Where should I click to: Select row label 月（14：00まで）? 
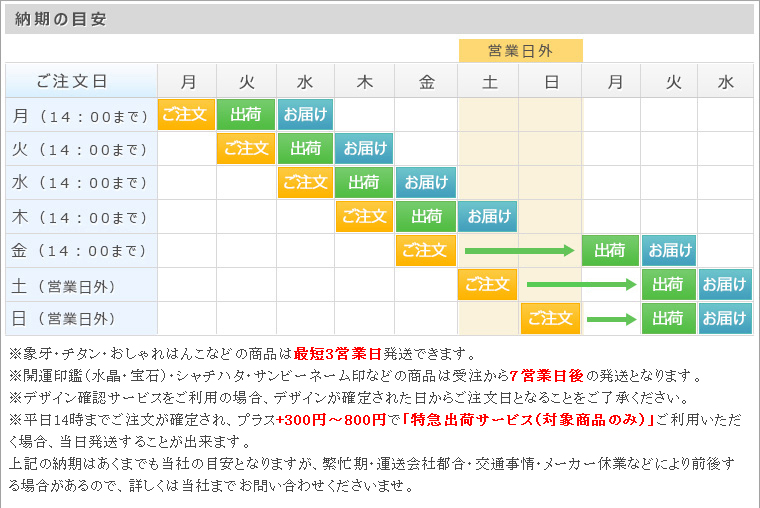click(x=81, y=115)
